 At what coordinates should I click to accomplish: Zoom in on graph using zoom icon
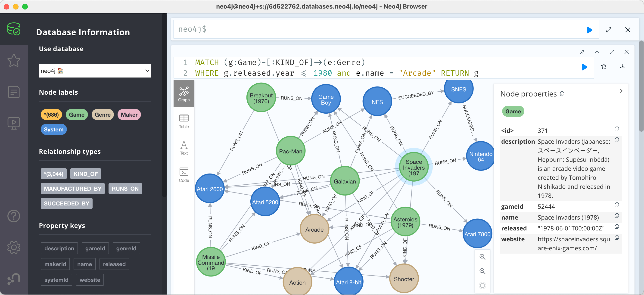(483, 257)
